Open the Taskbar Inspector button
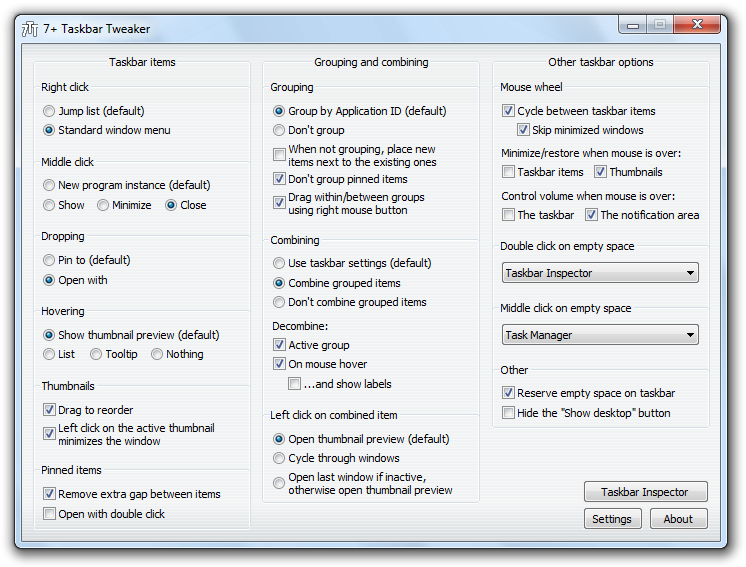 646,492
